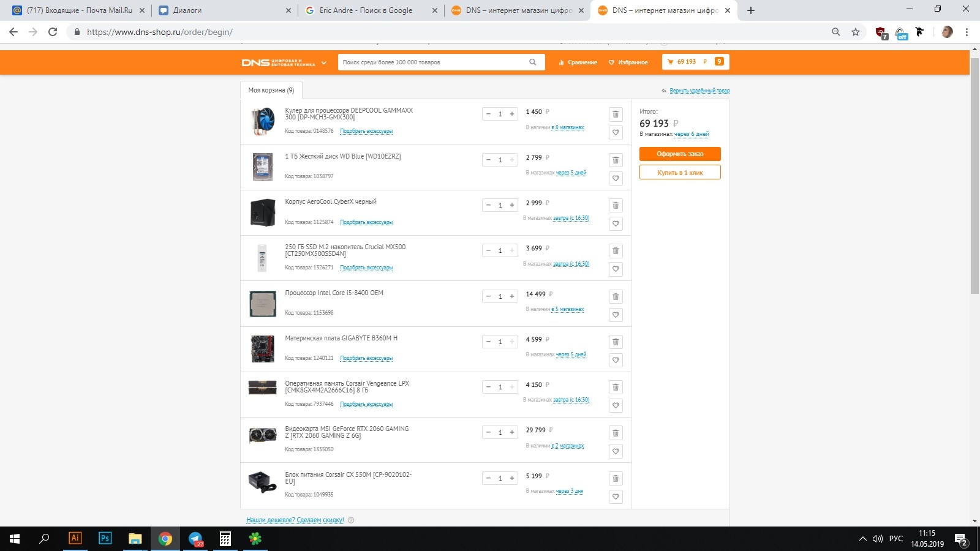The image size is (980, 551).
Task: Click the search magnifier icon in DNS header
Action: [x=533, y=62]
